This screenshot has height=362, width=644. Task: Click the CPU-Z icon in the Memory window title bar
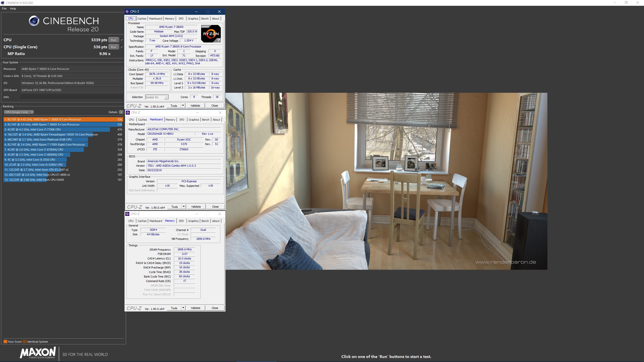(x=127, y=214)
